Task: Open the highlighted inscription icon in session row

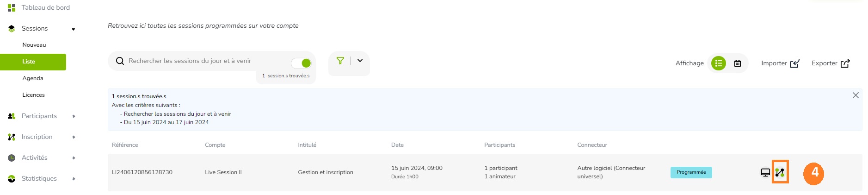Action: (780, 173)
